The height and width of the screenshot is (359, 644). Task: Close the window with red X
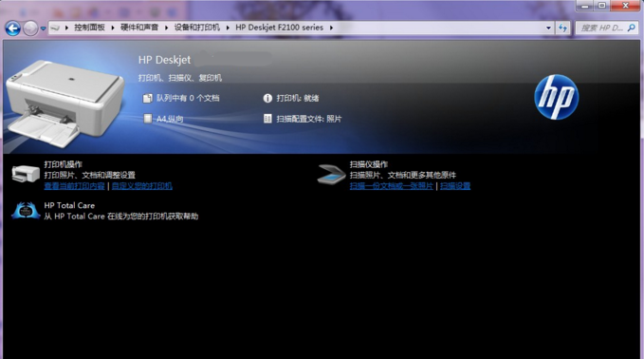click(626, 6)
